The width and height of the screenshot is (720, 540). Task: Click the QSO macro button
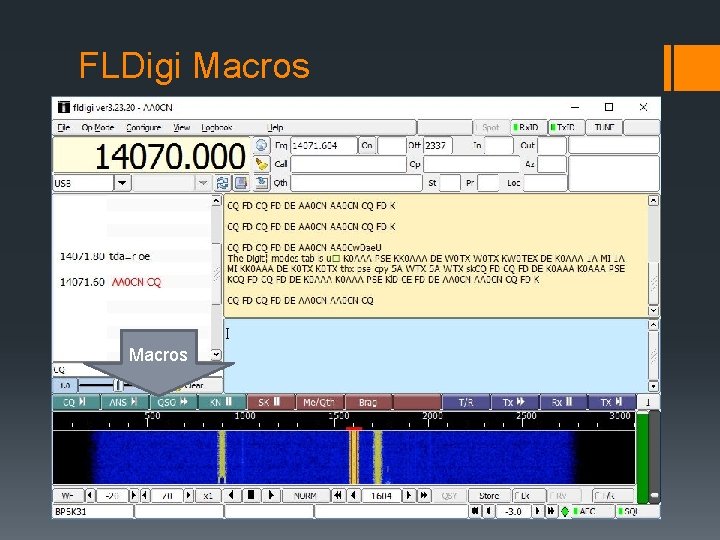pos(173,402)
